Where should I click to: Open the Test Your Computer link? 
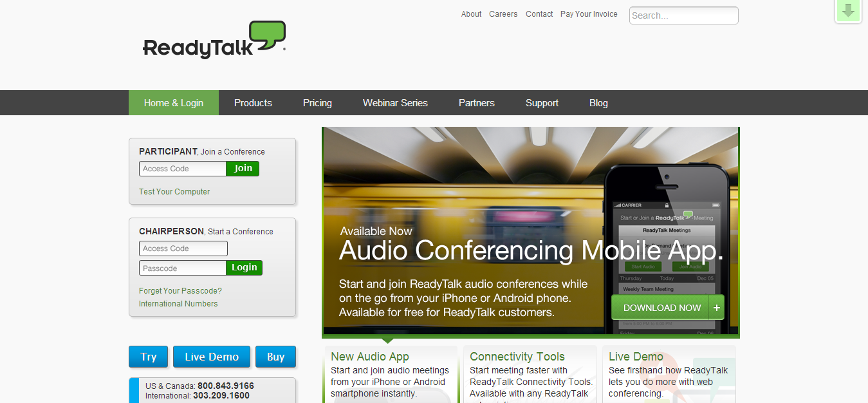click(x=174, y=192)
